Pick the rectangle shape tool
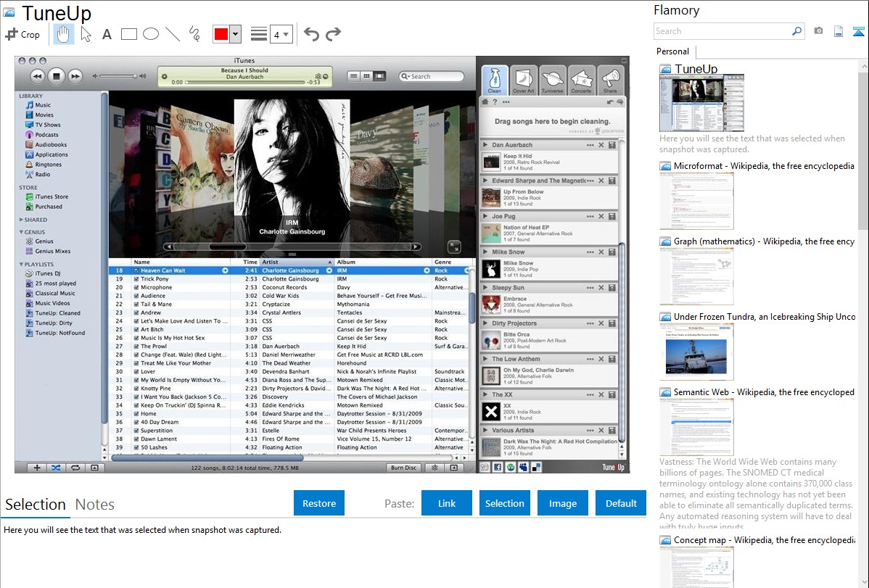The width and height of the screenshot is (869, 588). pos(129,34)
